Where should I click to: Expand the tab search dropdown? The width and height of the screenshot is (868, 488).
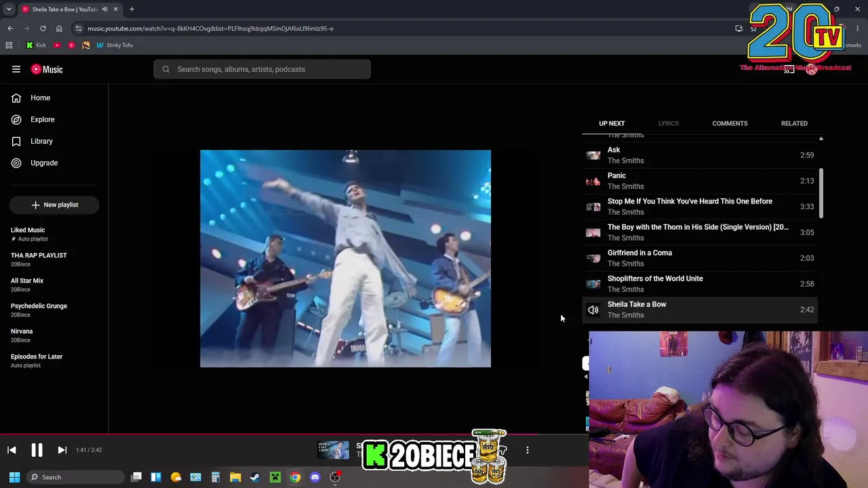(x=9, y=9)
